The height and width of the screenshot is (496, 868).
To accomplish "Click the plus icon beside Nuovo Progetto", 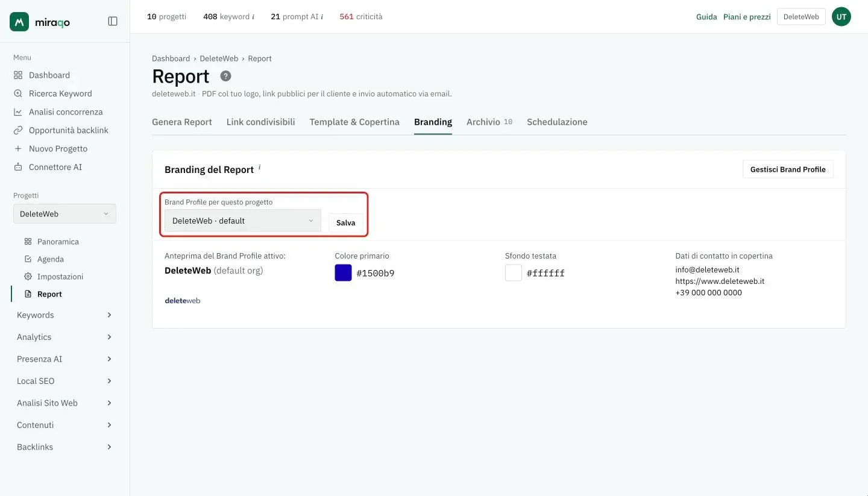I will (x=18, y=149).
